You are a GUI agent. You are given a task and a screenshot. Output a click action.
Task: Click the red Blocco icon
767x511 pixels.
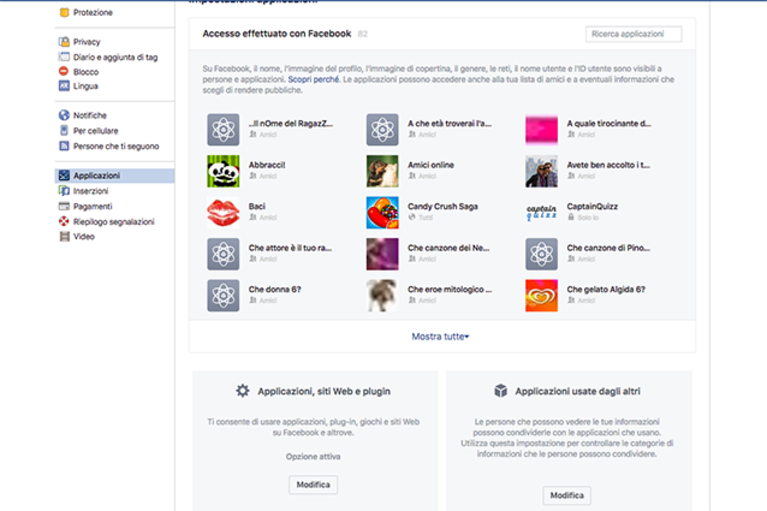coord(64,71)
